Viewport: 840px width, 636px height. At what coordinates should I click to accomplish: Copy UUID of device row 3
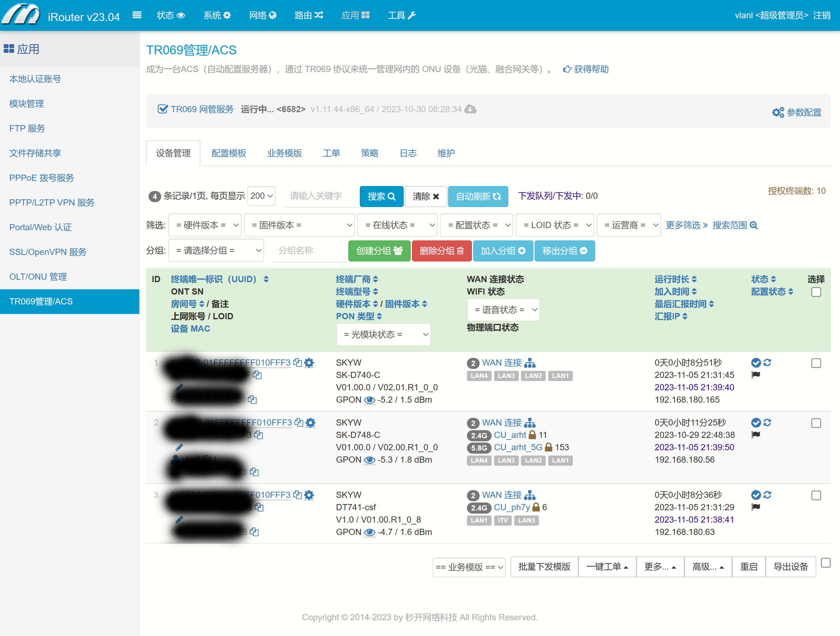(x=297, y=495)
